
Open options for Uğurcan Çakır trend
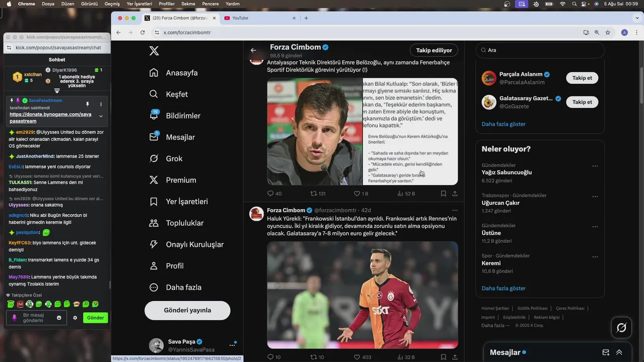pyautogui.click(x=595, y=197)
